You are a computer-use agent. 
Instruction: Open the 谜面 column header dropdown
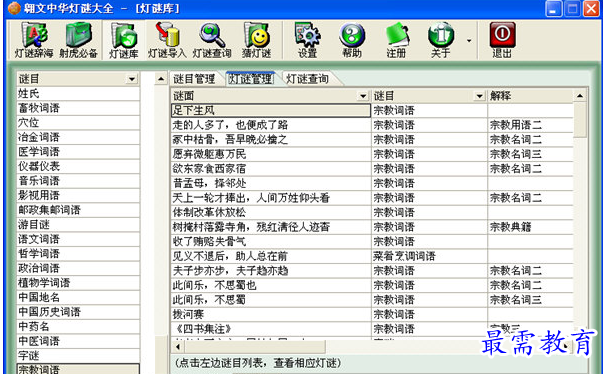tap(363, 96)
